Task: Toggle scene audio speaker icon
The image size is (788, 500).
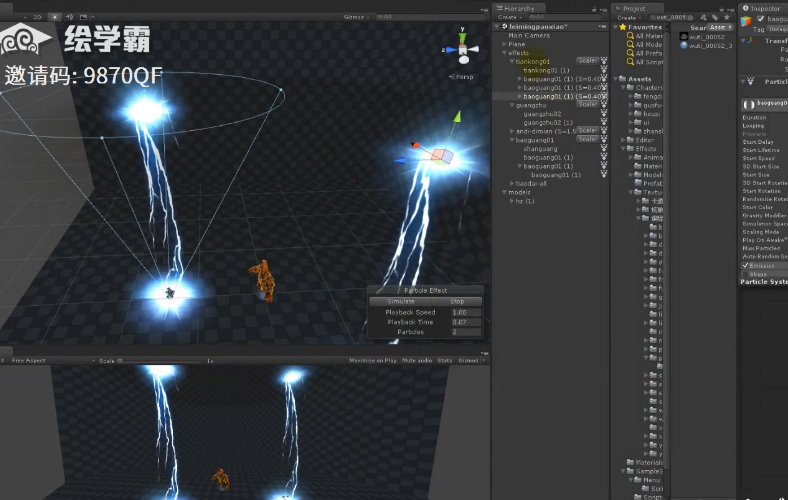Action: [x=69, y=17]
